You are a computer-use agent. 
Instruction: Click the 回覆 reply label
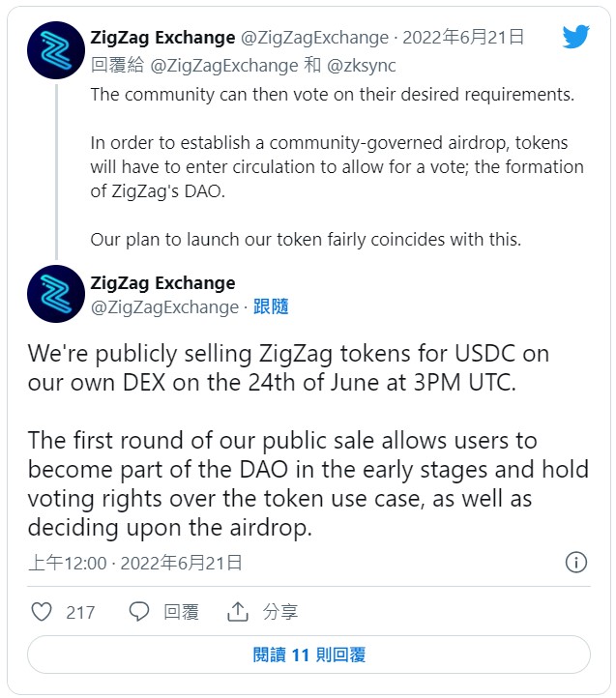coord(181,611)
